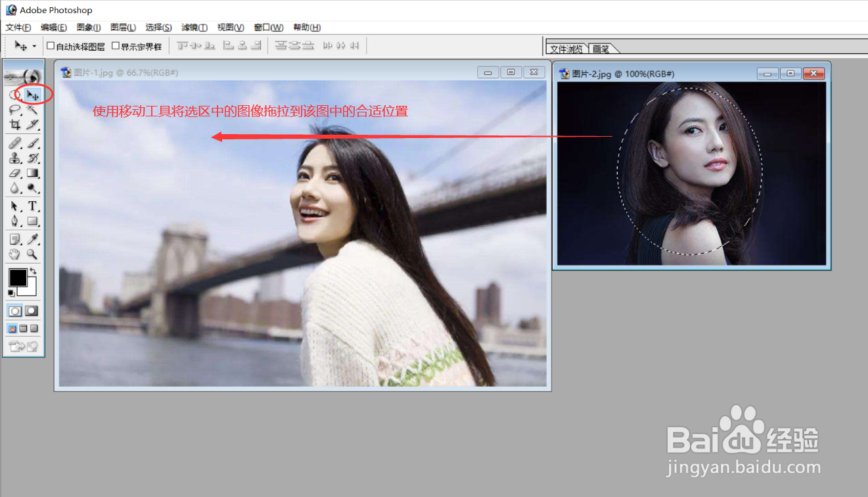Viewport: 868px width, 497px height.
Task: Click Jump to ImageReady button
Action: [23, 346]
